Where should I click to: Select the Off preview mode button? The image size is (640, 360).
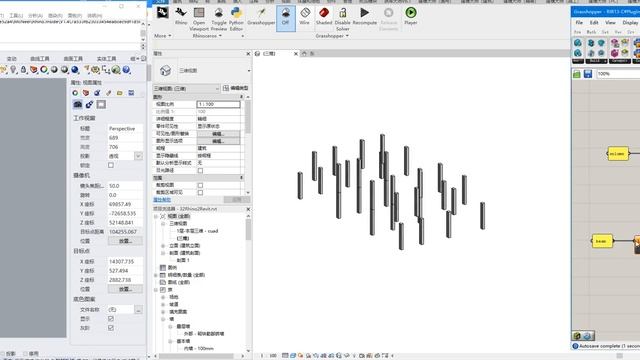pos(286,18)
